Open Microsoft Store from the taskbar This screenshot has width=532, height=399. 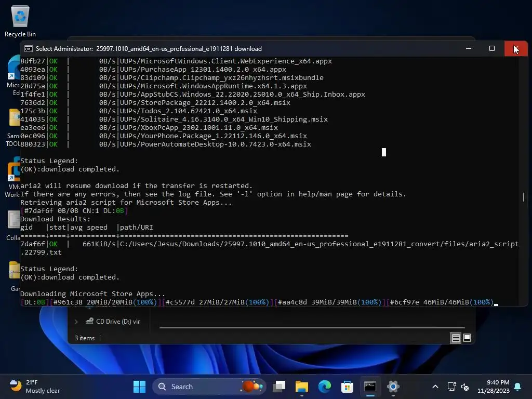[x=347, y=387]
